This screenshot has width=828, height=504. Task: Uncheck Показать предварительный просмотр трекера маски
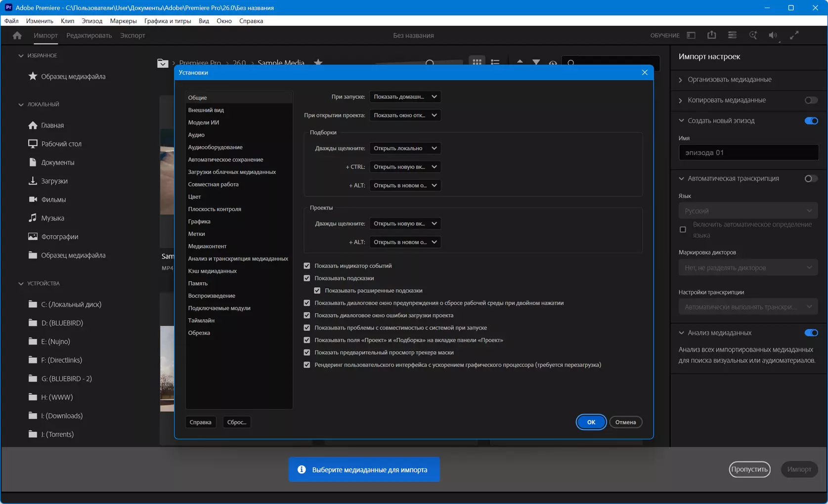coord(307,352)
